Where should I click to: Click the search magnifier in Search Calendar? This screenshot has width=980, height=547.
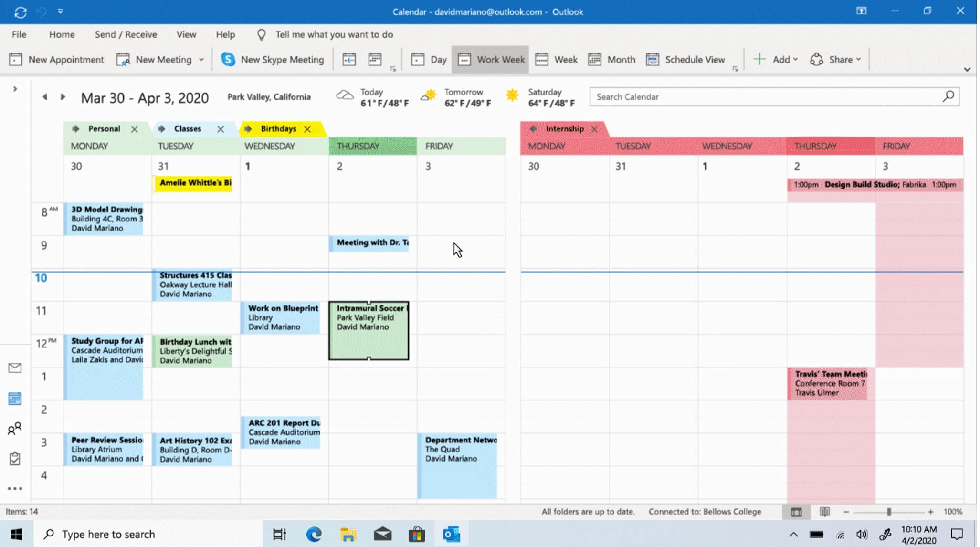(x=948, y=96)
